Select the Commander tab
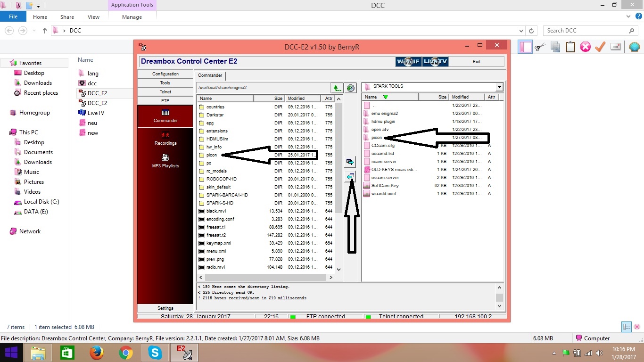This screenshot has height=362, width=644. click(x=210, y=75)
